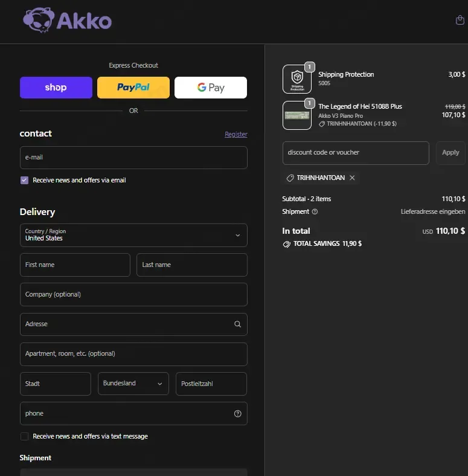Focus the discount code or voucher field
Viewport: 468px width, 476px height.
356,153
